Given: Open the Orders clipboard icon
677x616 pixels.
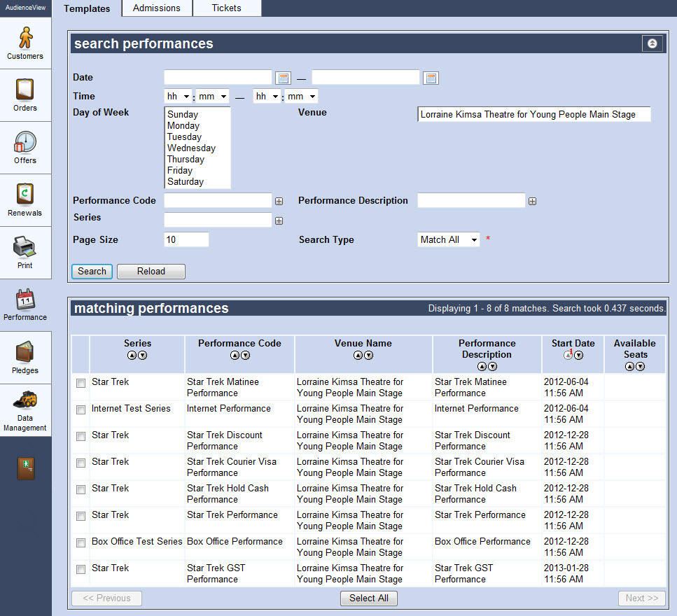Looking at the screenshot, I should [x=25, y=90].
